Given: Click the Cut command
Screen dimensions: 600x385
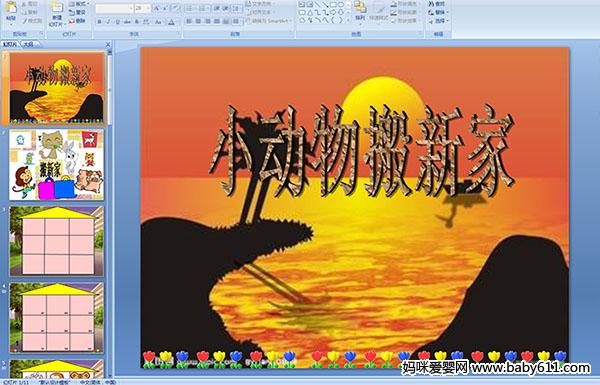Looking at the screenshot, I should click(x=30, y=4).
